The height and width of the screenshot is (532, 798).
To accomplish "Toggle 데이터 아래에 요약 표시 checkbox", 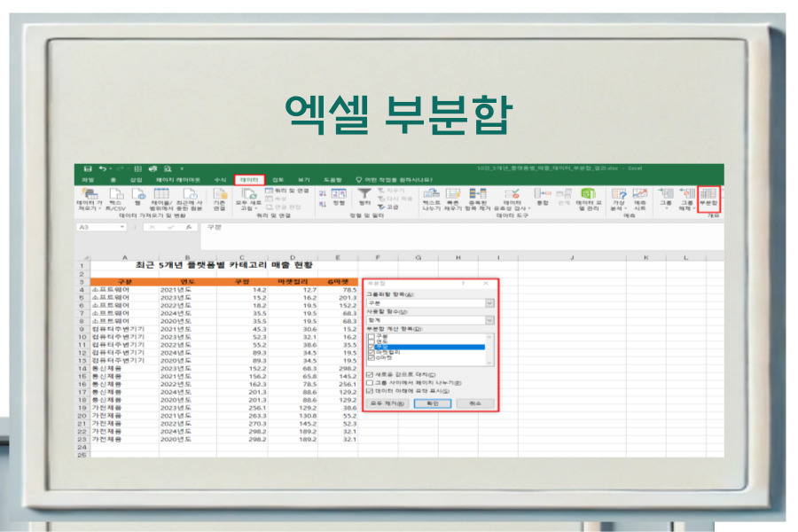I will [x=370, y=391].
